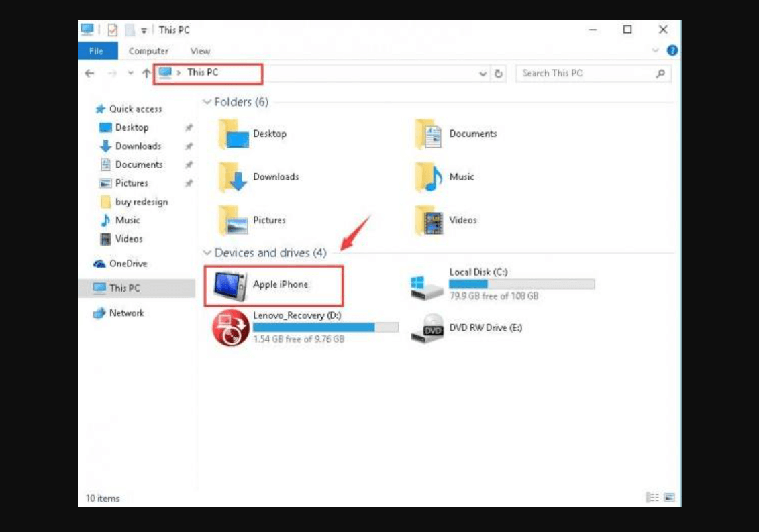Open the Apple iPhone device

(x=274, y=286)
